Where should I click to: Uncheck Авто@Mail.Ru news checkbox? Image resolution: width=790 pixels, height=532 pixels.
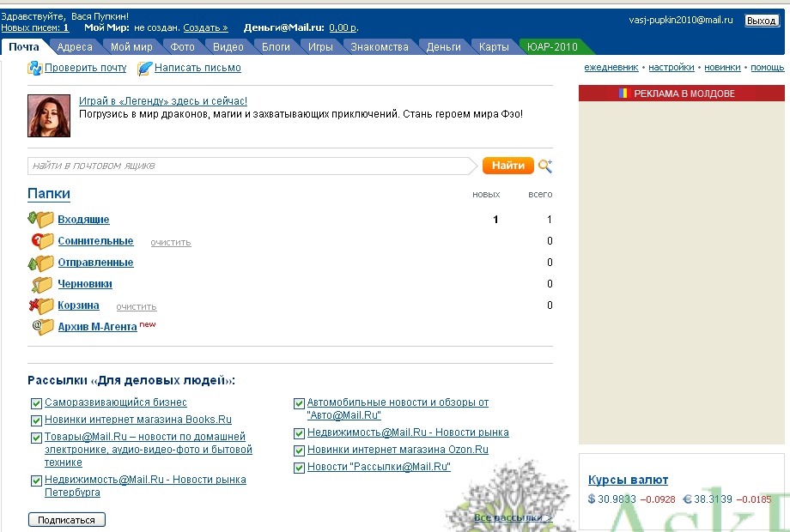point(299,403)
